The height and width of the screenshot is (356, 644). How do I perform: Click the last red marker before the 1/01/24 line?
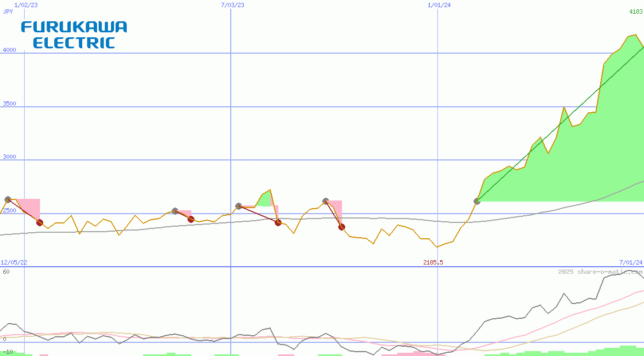(341, 227)
